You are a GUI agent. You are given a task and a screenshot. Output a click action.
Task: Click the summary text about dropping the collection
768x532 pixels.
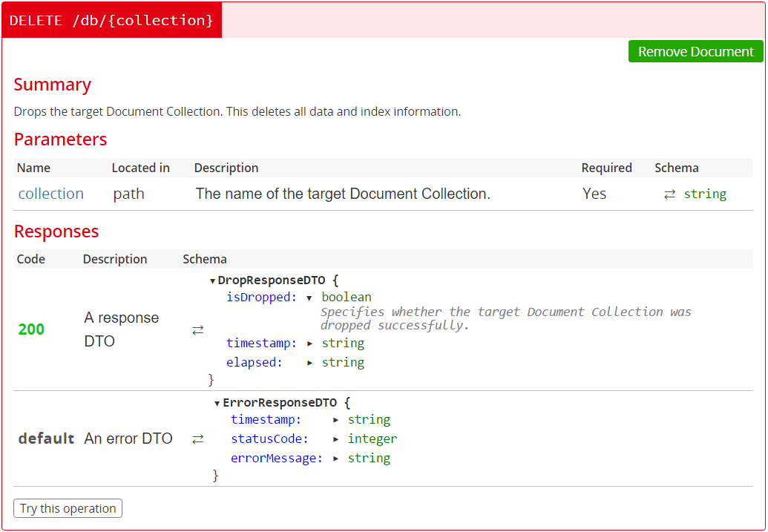[x=237, y=112]
